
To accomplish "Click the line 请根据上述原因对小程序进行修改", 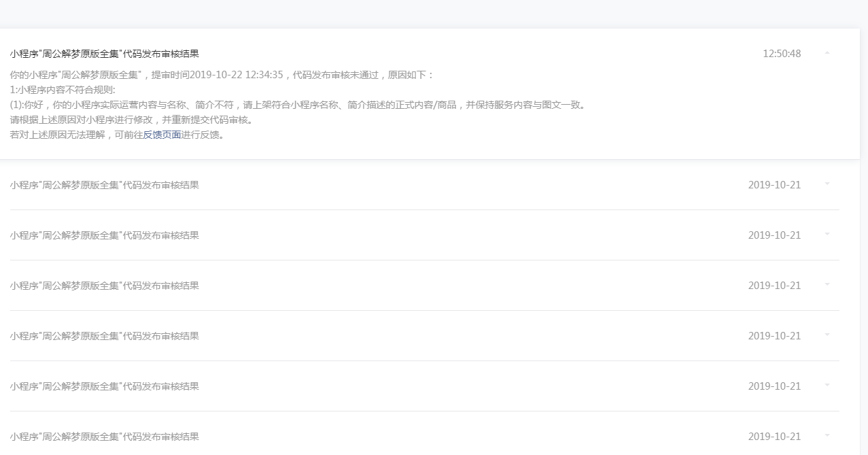I will [132, 120].
